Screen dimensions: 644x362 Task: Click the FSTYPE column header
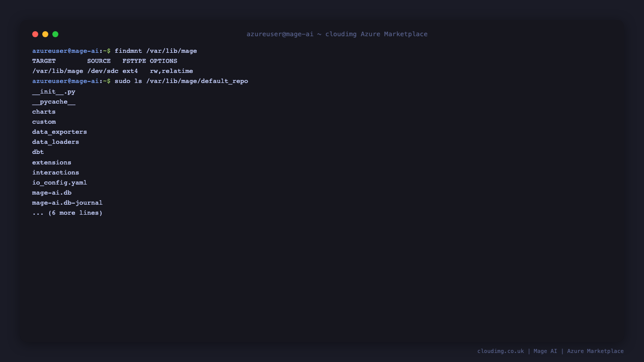134,61
